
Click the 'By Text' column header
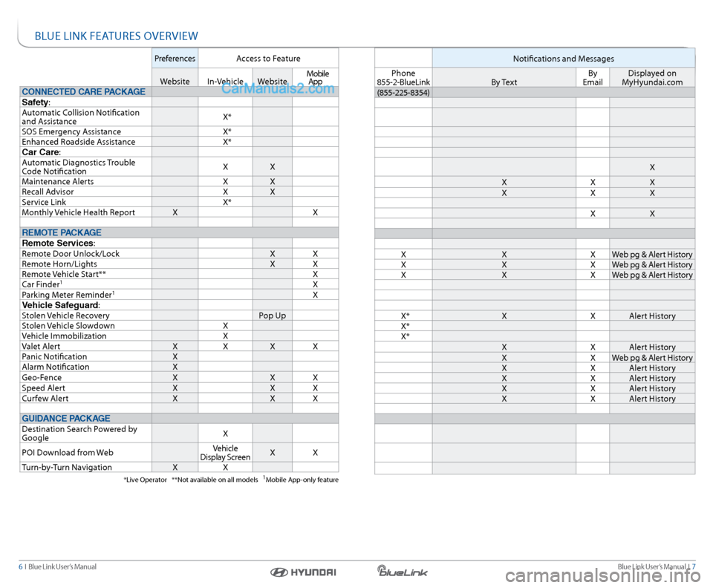(x=504, y=82)
